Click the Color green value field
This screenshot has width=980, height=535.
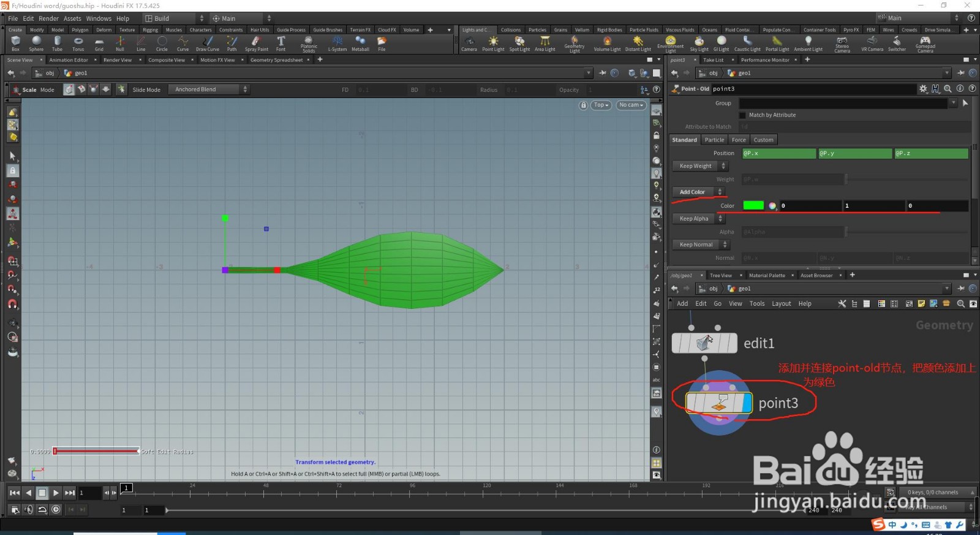(x=873, y=206)
